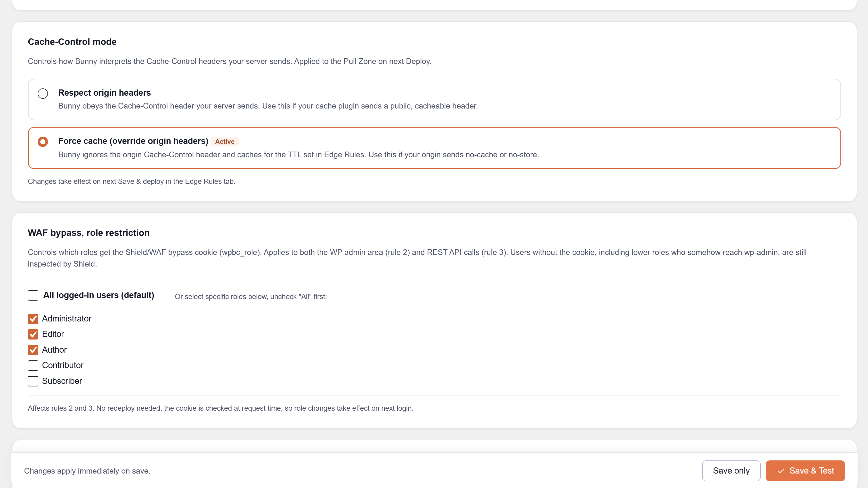868x488 pixels.
Task: Click the Subscriber label
Action: [62, 381]
